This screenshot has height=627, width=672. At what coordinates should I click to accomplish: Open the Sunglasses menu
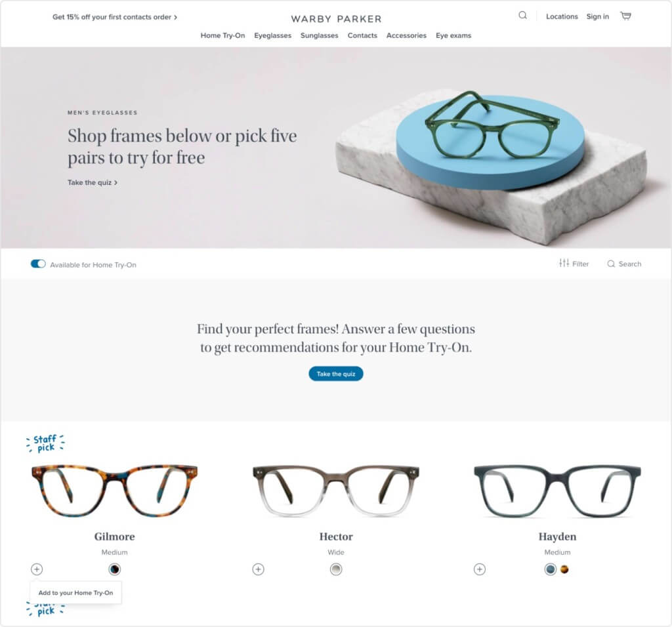[x=320, y=35]
